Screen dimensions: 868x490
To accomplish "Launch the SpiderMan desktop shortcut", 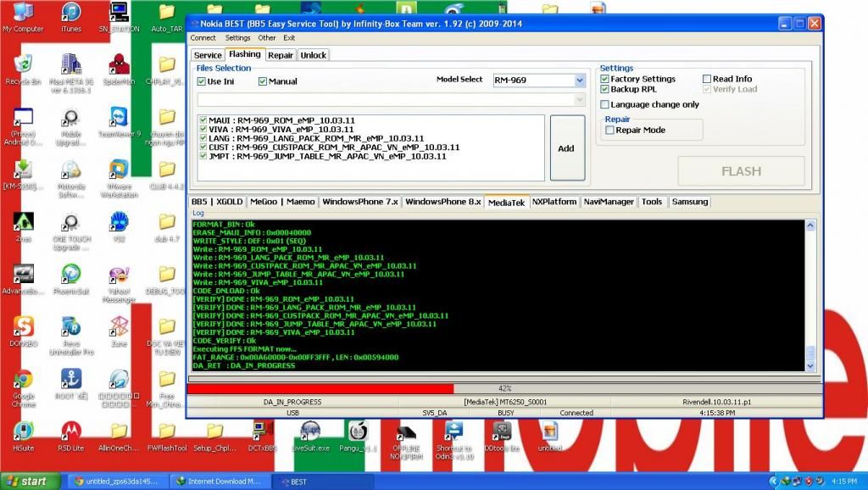I will [119, 70].
